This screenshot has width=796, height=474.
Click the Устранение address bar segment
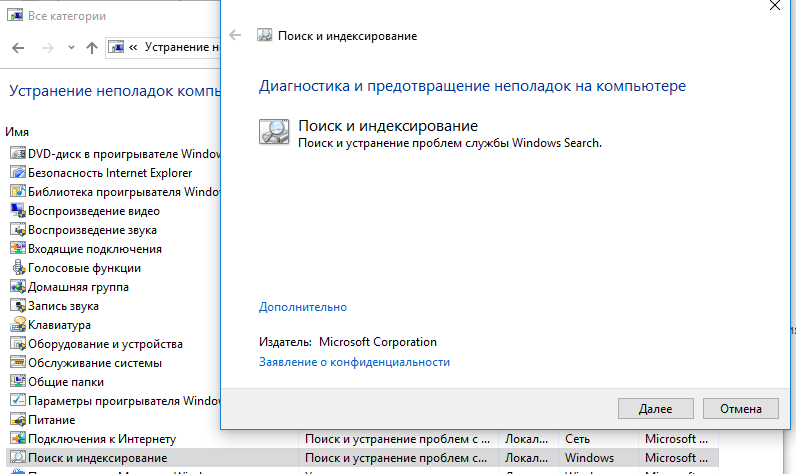pyautogui.click(x=181, y=47)
